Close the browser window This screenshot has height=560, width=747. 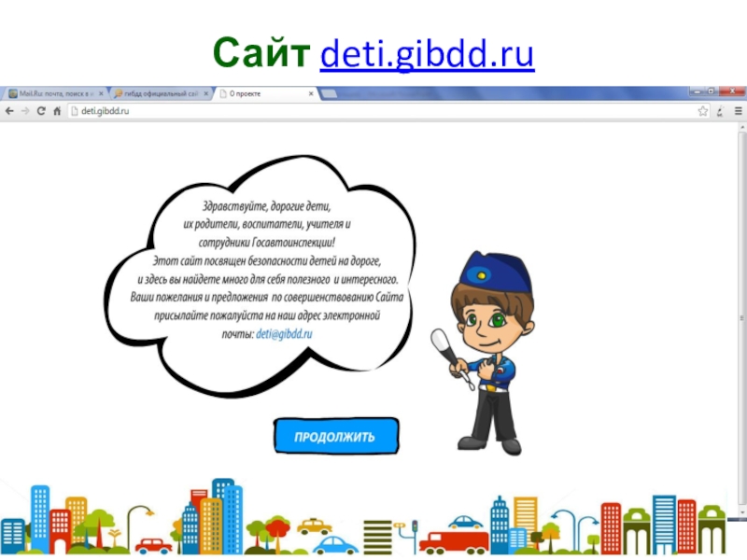[x=732, y=91]
